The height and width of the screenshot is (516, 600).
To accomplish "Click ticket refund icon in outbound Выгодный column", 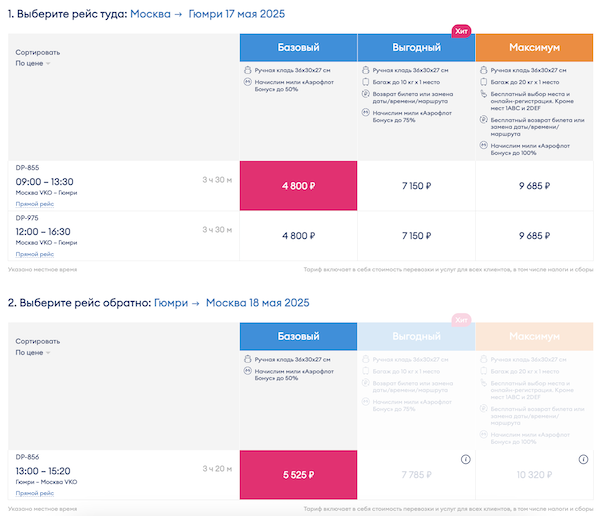I will tap(364, 95).
